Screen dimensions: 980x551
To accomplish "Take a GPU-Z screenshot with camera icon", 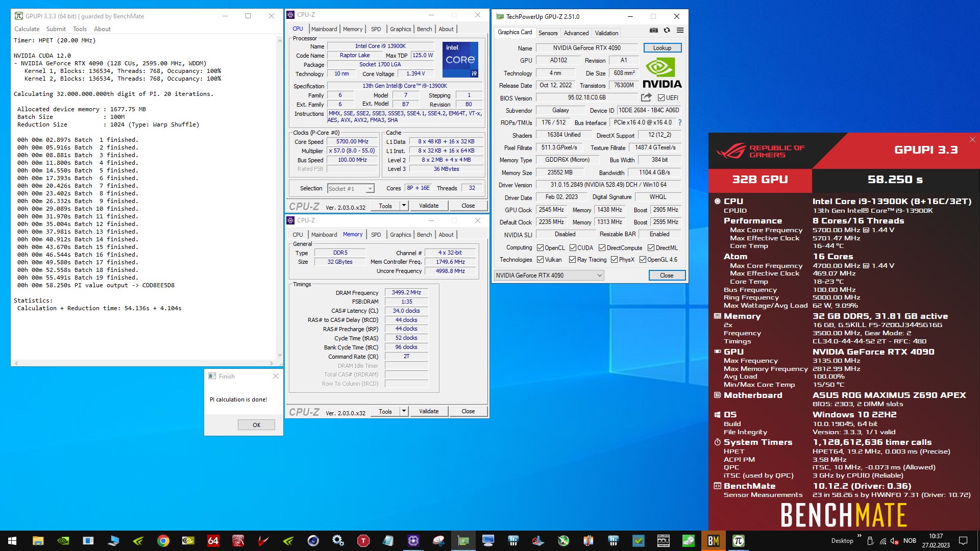I will click(x=654, y=31).
